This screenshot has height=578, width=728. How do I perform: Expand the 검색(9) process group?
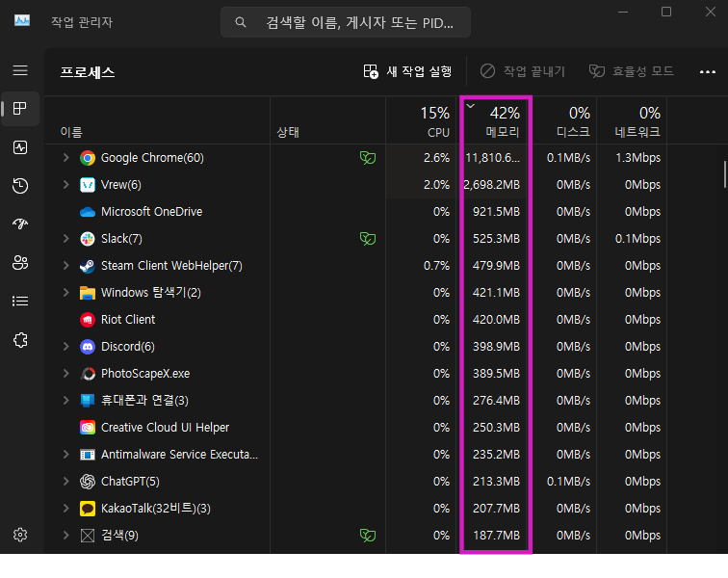tap(65, 536)
